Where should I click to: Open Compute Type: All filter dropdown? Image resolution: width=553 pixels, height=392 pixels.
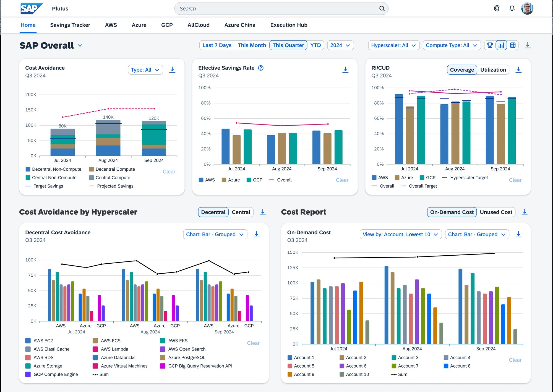[x=452, y=45]
